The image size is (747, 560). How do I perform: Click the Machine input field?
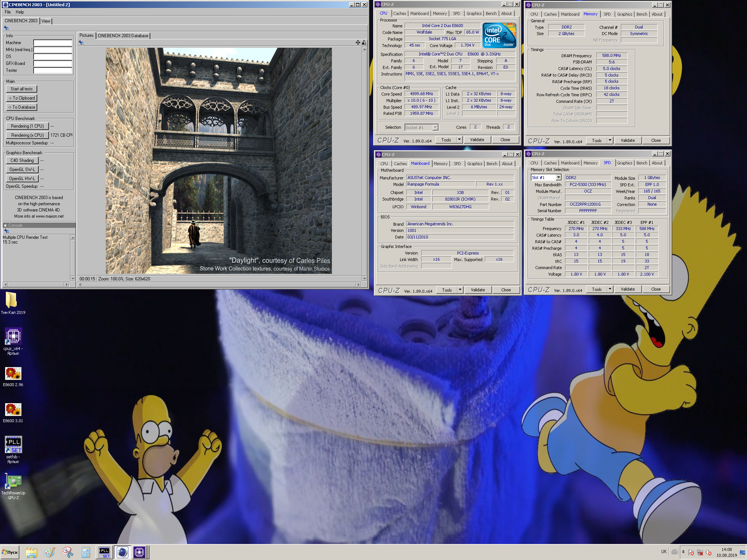click(x=53, y=43)
